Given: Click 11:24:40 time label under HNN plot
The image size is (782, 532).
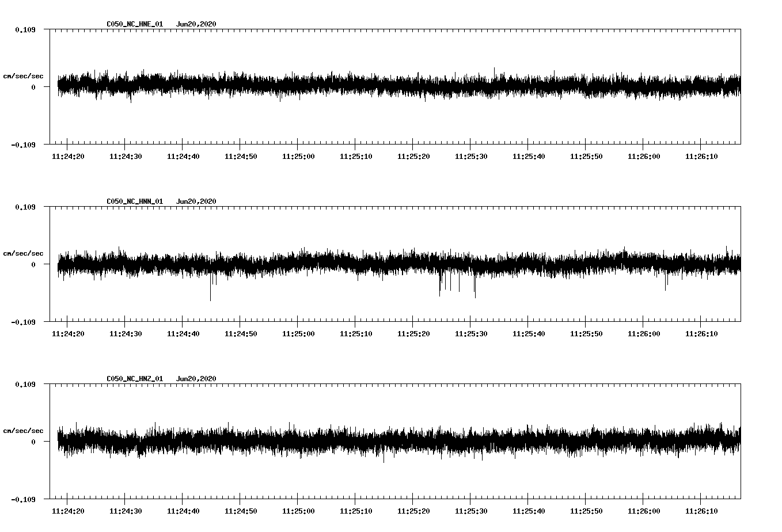Looking at the screenshot, I should pos(183,334).
